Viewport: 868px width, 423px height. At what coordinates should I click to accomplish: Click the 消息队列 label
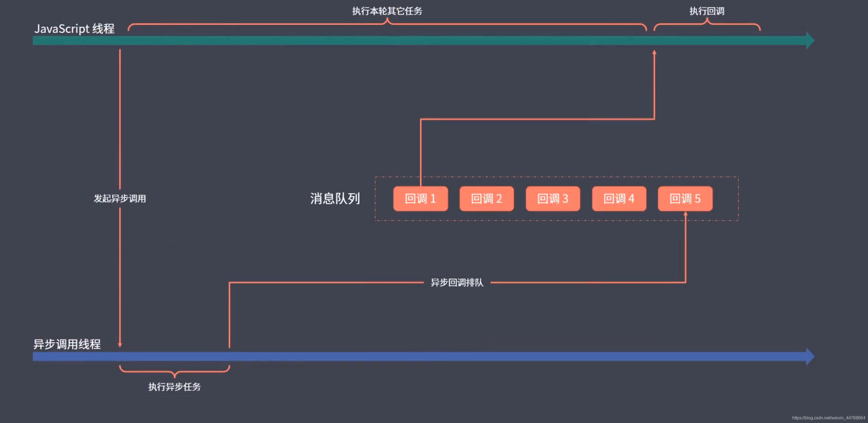click(335, 199)
